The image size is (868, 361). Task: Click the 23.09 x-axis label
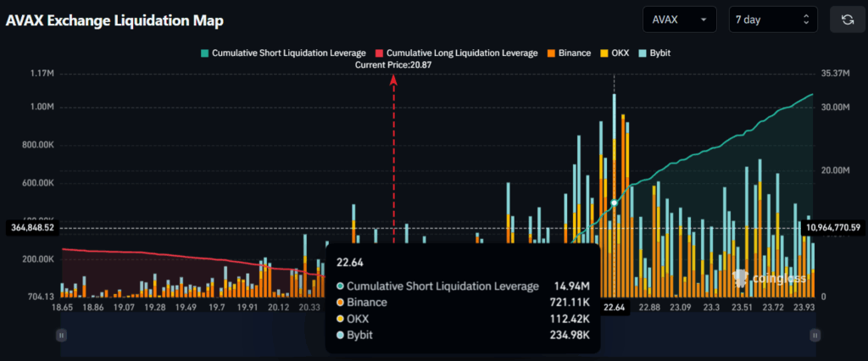pos(681,308)
